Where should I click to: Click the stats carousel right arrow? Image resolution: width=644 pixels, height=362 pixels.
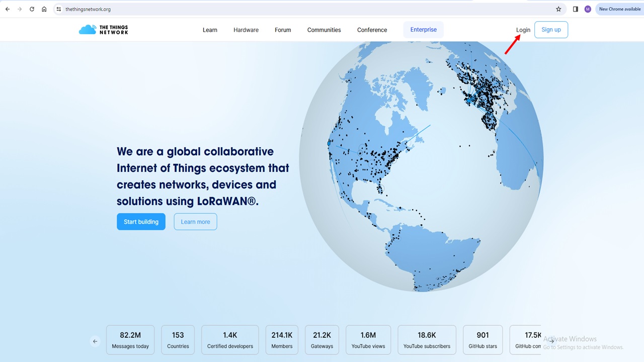pos(551,341)
